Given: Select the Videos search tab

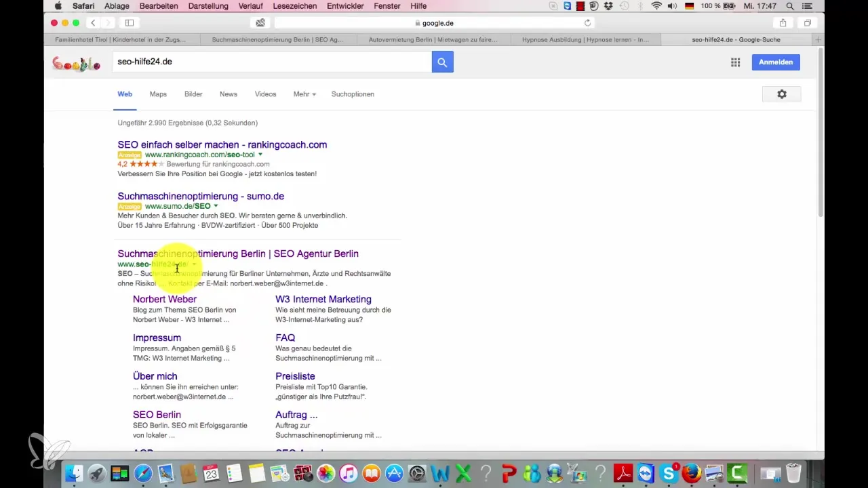Looking at the screenshot, I should point(266,94).
